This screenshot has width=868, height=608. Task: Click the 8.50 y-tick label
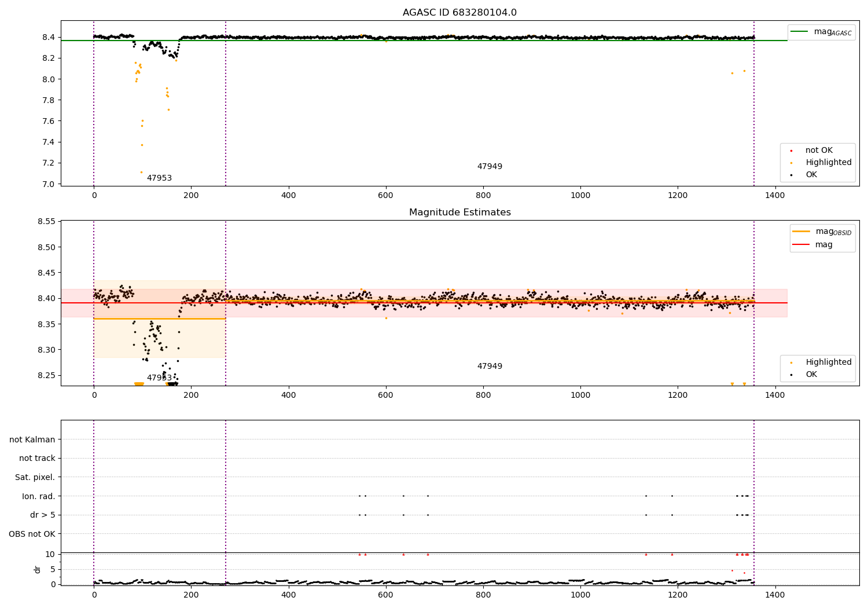[46, 247]
